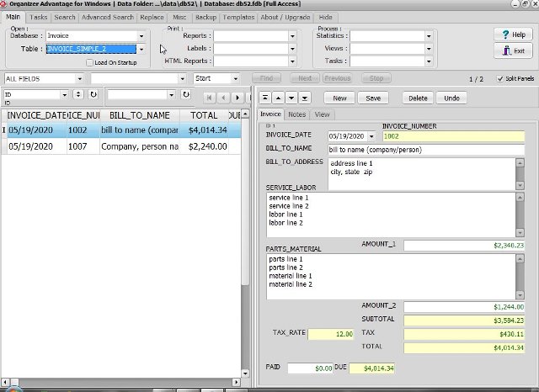The height and width of the screenshot is (392, 539).
Task: Open the Database dropdown showing Invoice
Action: click(141, 36)
